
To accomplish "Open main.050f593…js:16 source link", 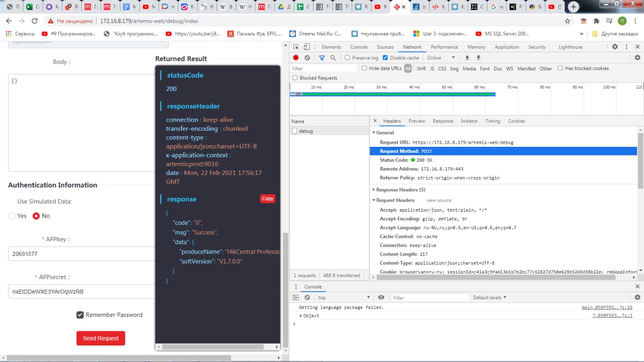I will click(x=607, y=307).
